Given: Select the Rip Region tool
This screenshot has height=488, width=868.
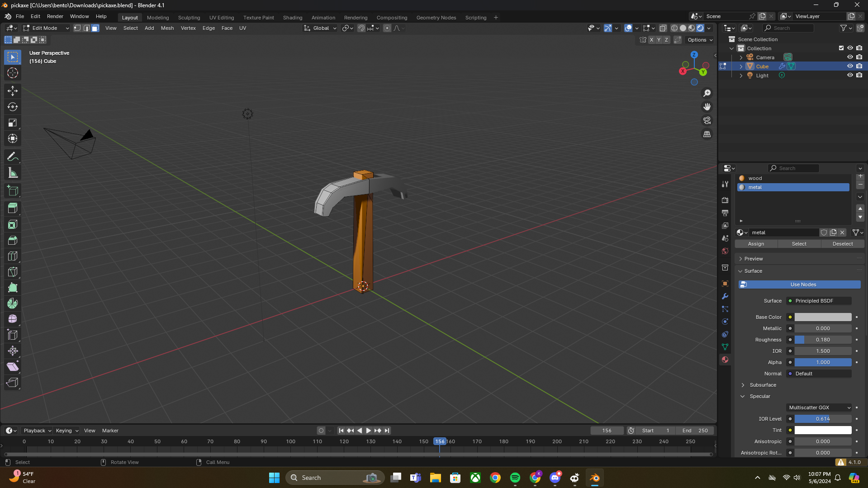Looking at the screenshot, I should pyautogui.click(x=13, y=383).
